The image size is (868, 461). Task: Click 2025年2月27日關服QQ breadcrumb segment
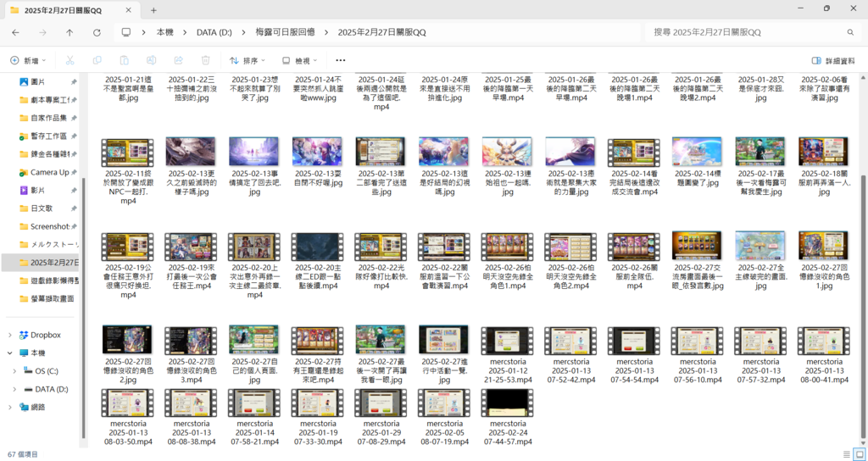click(382, 33)
